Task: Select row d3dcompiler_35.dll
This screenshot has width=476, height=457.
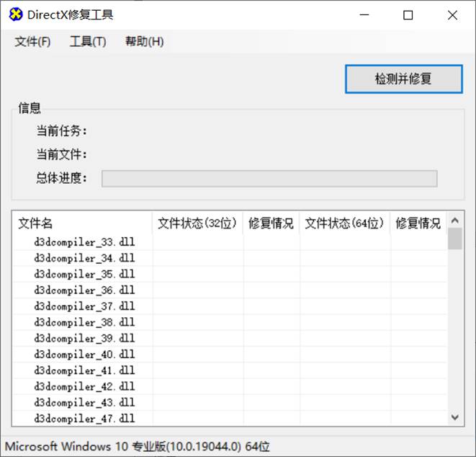Action: coord(230,275)
